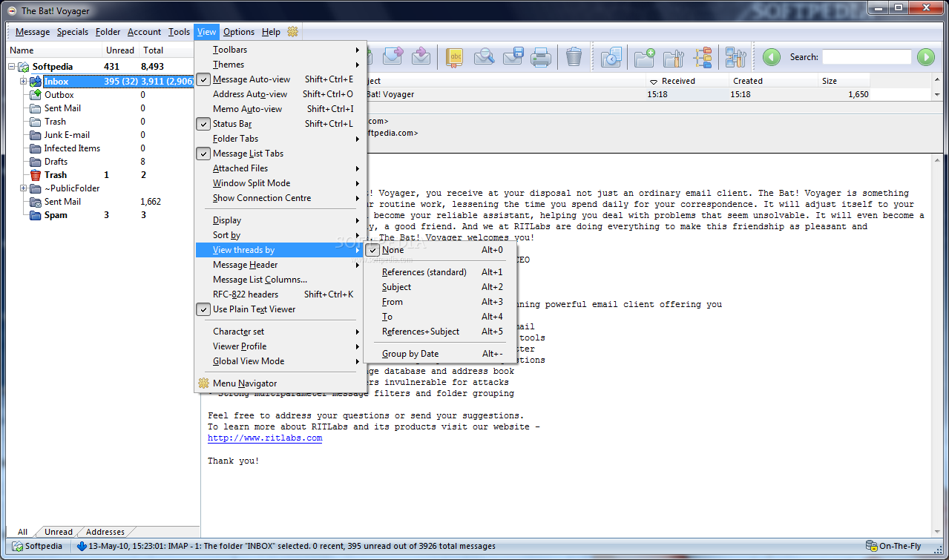Click the green go arrow after Search box
Viewport: 949px width, 560px height.
click(x=925, y=56)
